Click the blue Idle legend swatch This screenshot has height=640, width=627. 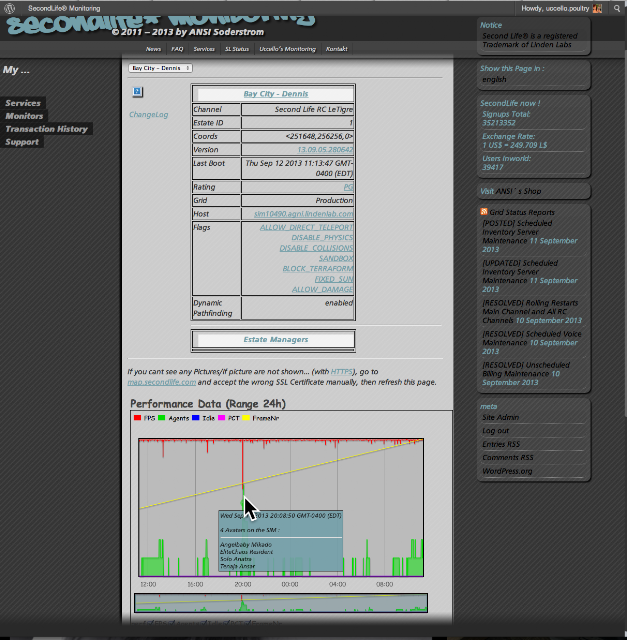[x=196, y=418]
